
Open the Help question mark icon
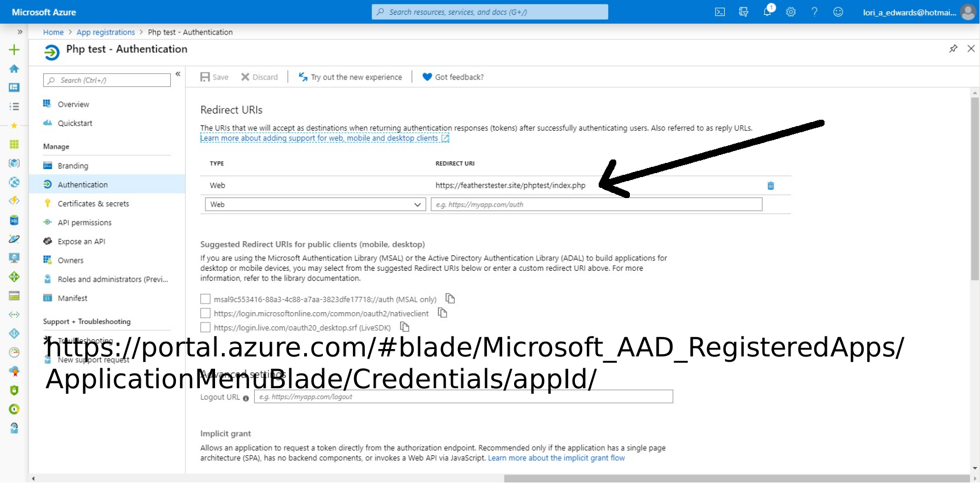[x=814, y=12]
